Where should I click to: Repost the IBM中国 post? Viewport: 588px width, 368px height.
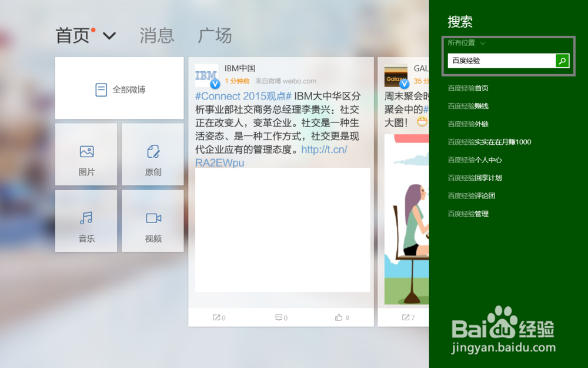[219, 318]
